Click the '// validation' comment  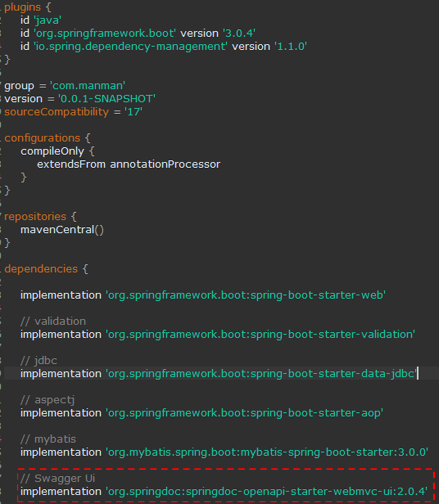53,322
